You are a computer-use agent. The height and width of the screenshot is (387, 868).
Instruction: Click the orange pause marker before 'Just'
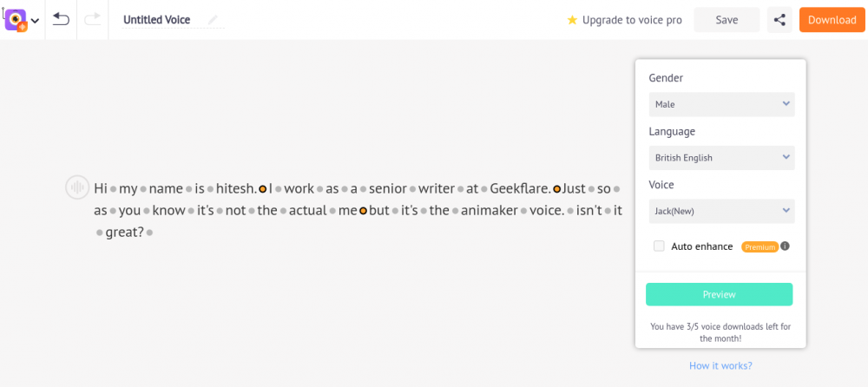point(557,188)
